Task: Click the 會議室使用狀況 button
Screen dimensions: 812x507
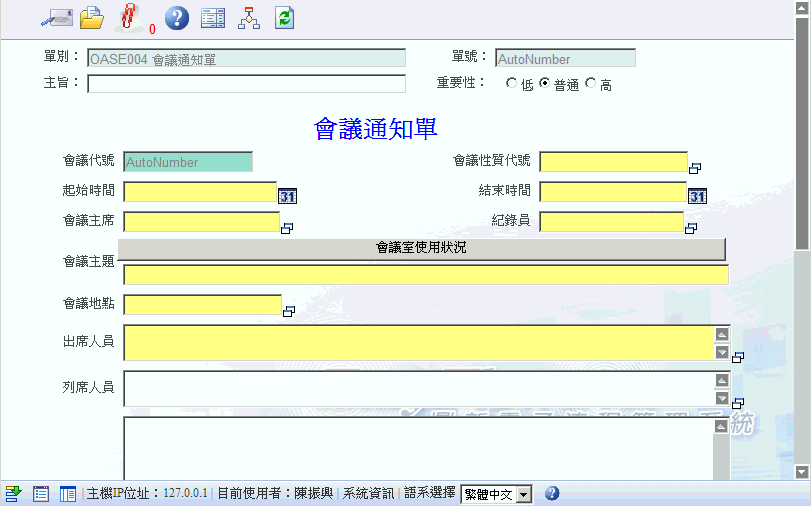Action: point(421,249)
